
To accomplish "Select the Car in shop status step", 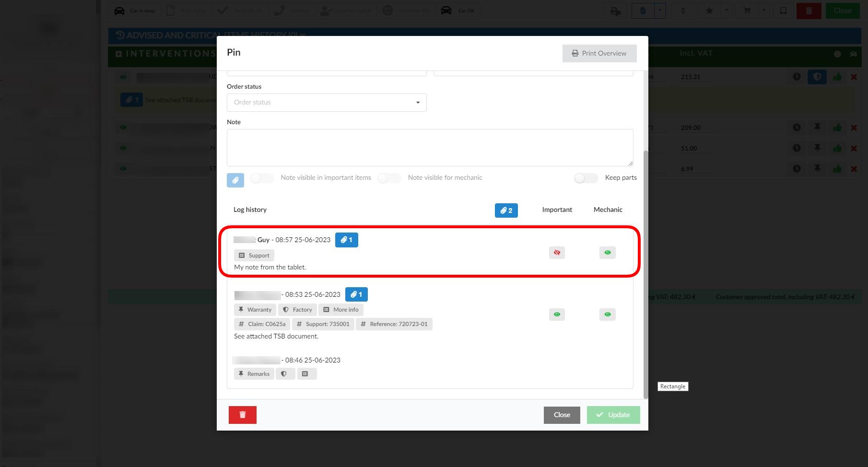I will point(135,11).
